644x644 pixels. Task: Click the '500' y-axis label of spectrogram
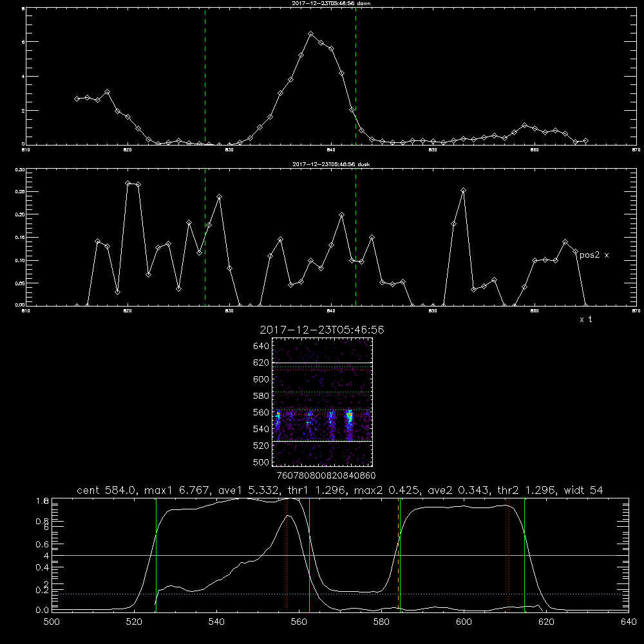coord(261,462)
